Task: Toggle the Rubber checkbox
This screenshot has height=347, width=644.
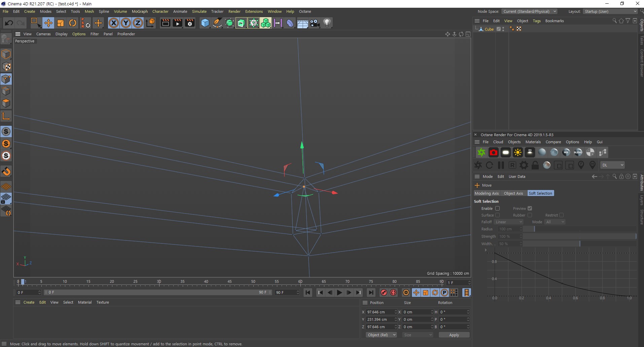Action: 530,215
